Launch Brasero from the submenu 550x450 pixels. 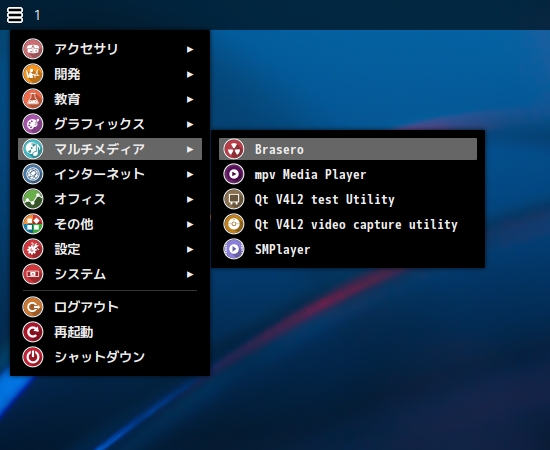tap(348, 149)
